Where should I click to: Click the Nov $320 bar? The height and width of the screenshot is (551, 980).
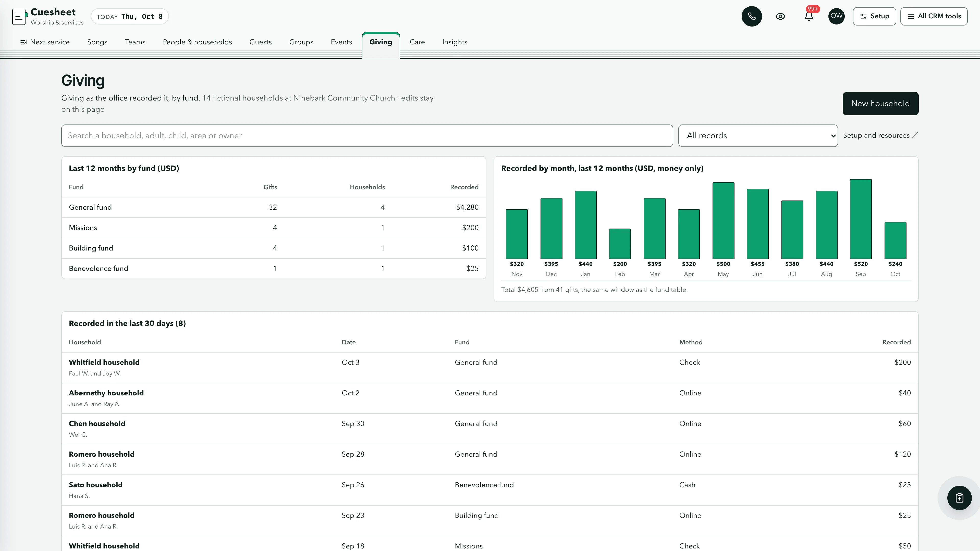[x=517, y=234]
